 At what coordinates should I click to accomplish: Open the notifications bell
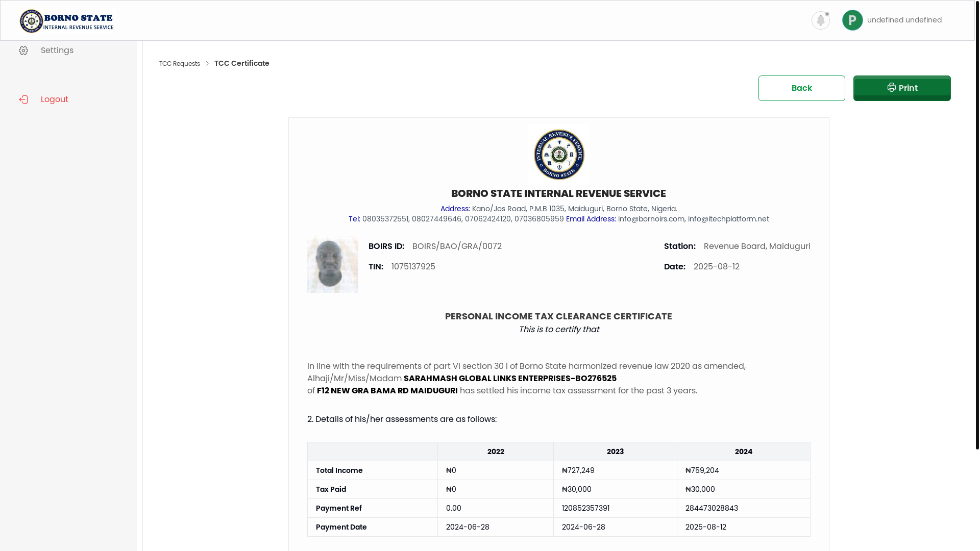click(x=821, y=20)
